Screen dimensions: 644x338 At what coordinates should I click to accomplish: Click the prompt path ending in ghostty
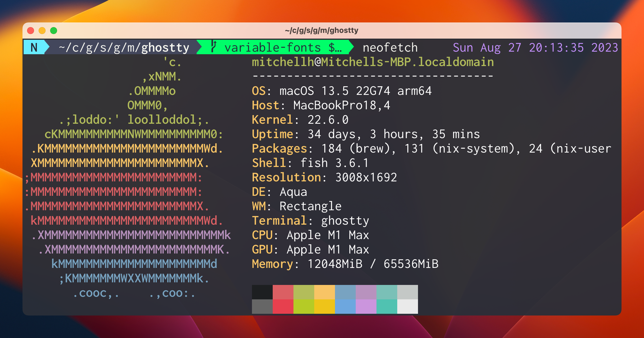tap(124, 48)
